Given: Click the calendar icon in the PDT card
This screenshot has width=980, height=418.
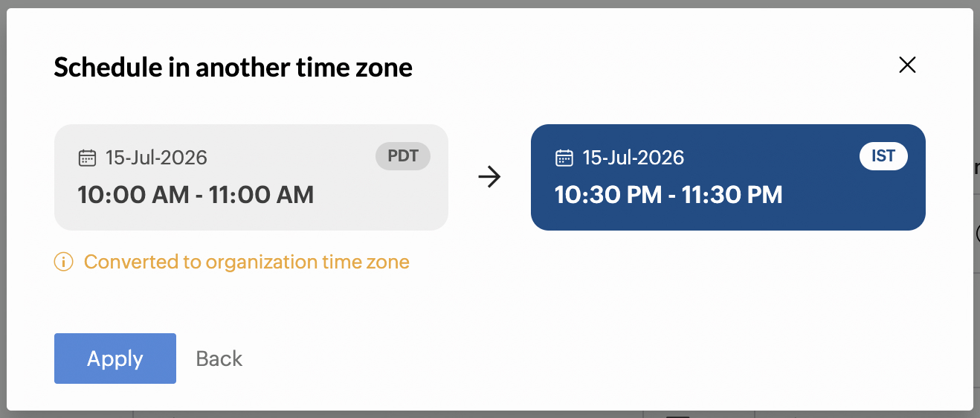Looking at the screenshot, I should tap(88, 158).
